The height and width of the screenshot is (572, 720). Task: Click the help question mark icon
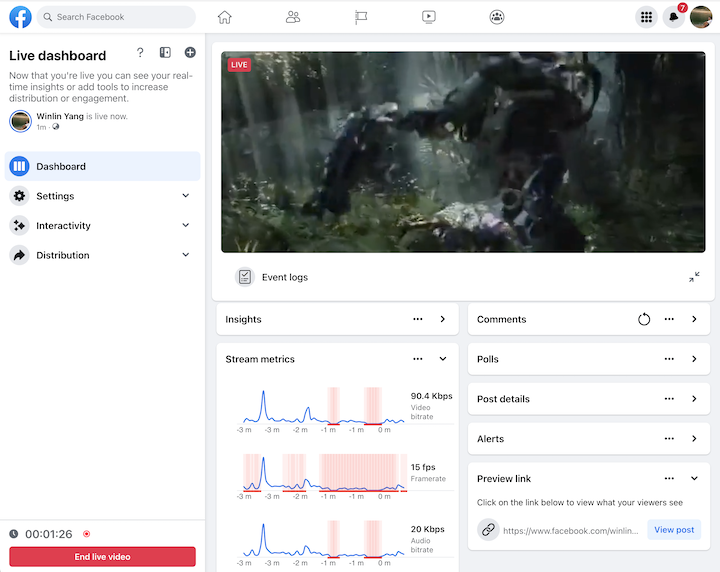(140, 52)
